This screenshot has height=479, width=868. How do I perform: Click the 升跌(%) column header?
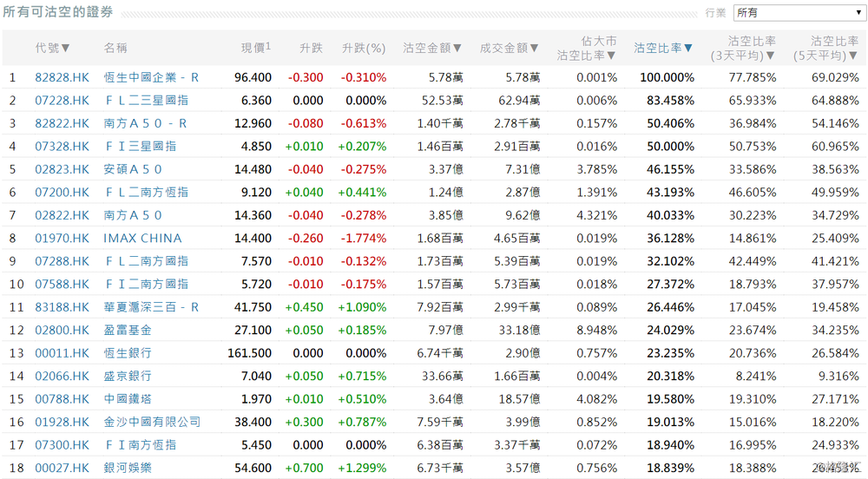(x=364, y=48)
